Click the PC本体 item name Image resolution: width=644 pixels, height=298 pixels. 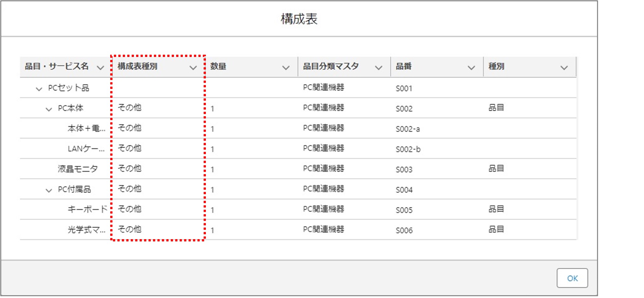71,108
